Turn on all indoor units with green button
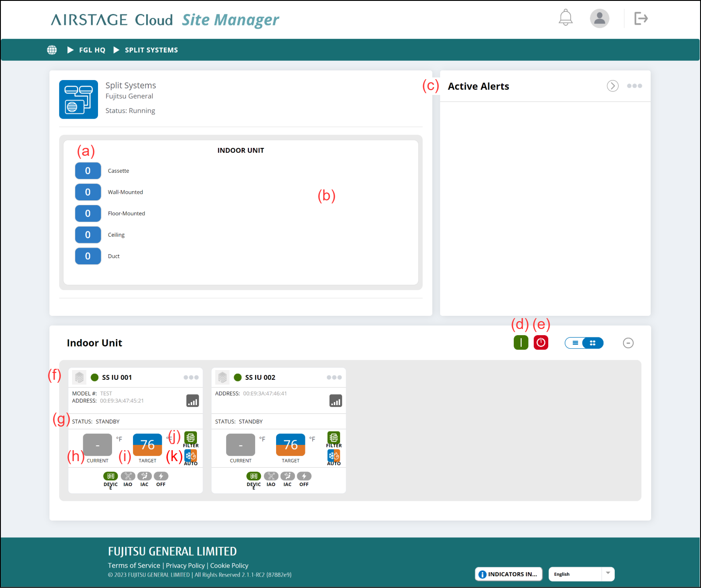Viewport: 701px width, 588px height. pos(521,343)
